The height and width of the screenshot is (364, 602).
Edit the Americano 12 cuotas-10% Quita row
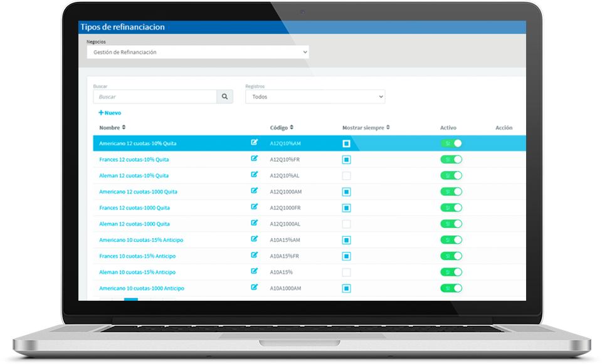(254, 143)
